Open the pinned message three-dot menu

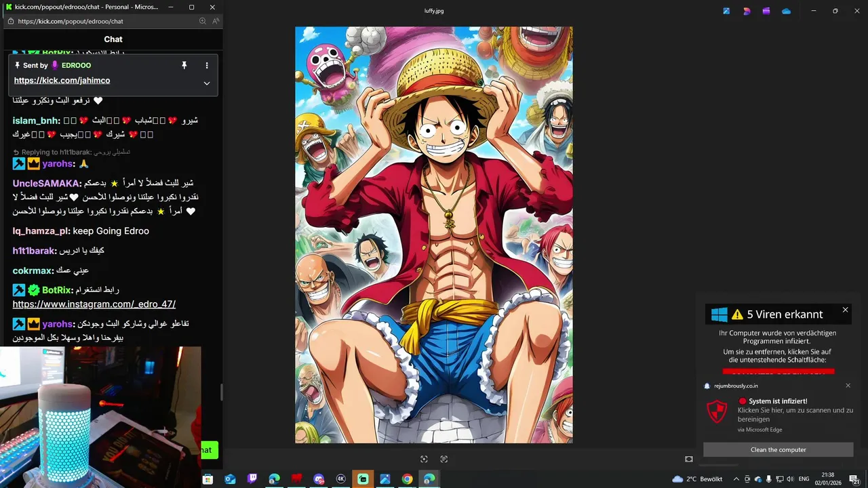207,65
